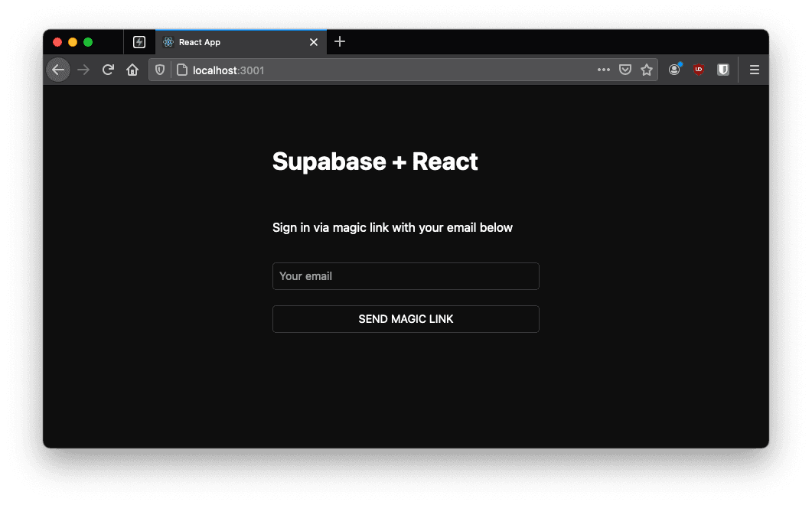
Task: Open a new browser tab
Action: 340,42
